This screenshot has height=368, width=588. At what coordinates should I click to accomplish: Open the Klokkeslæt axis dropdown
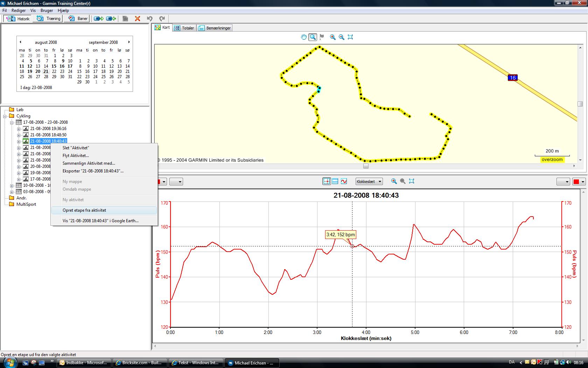pyautogui.click(x=369, y=182)
